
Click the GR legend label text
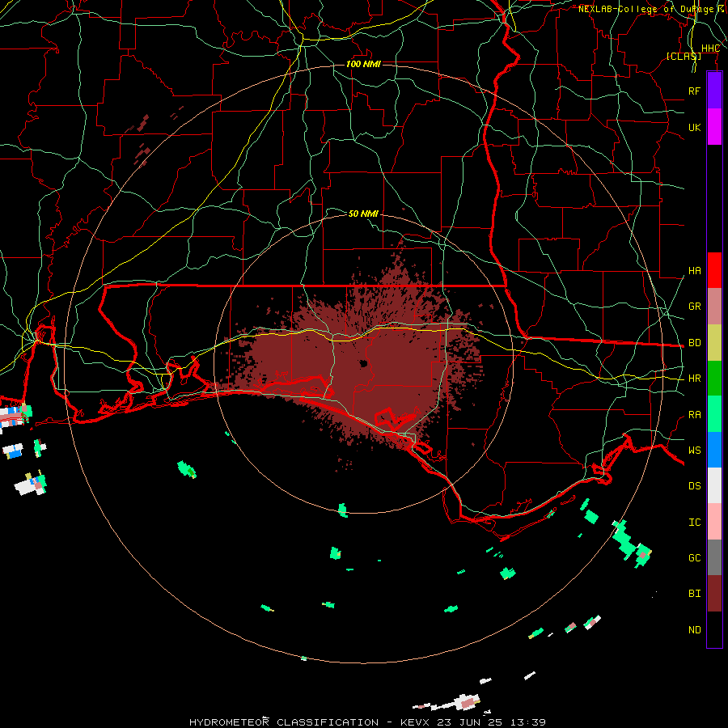pos(695,307)
